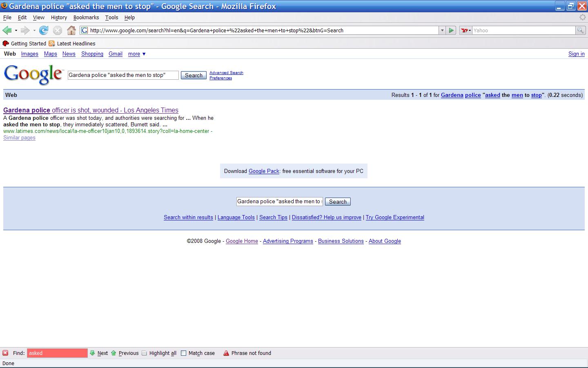The width and height of the screenshot is (588, 368).
Task: Open the Help menu
Action: 129,17
